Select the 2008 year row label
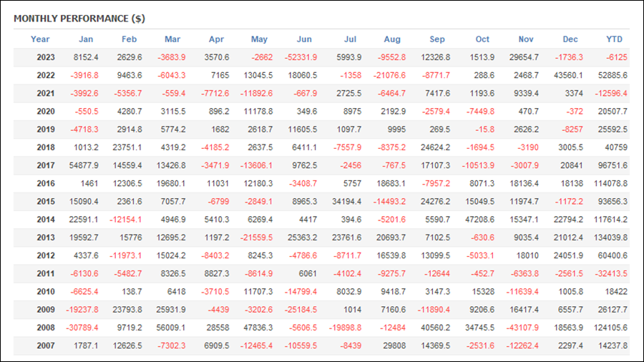Screen dimensions: 644x362 [46, 328]
